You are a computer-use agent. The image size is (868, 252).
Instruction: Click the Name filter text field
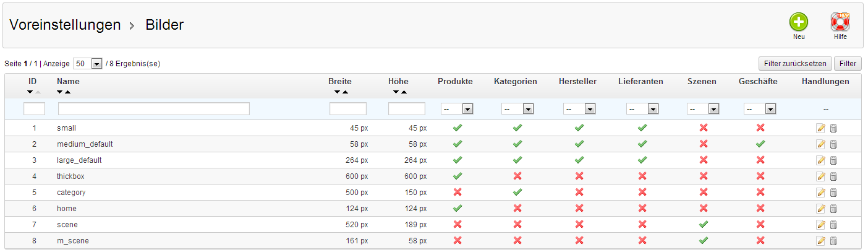pyautogui.click(x=154, y=109)
